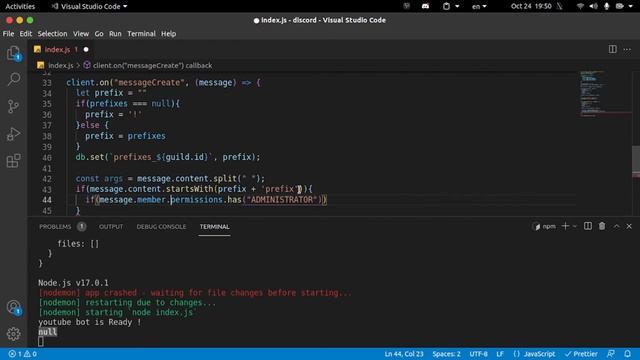
Task: Click Ln 44, Col 23 in status bar
Action: tap(404, 354)
